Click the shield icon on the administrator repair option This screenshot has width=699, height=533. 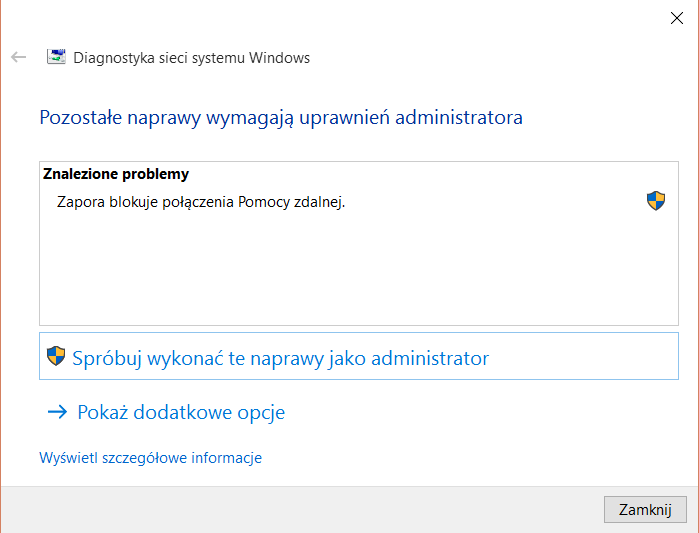(x=57, y=357)
